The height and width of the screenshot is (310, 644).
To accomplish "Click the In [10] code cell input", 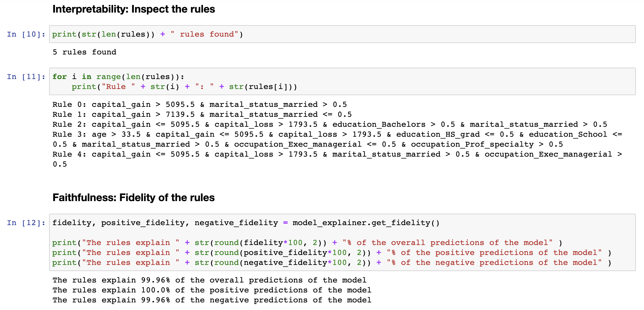I will coord(342,34).
